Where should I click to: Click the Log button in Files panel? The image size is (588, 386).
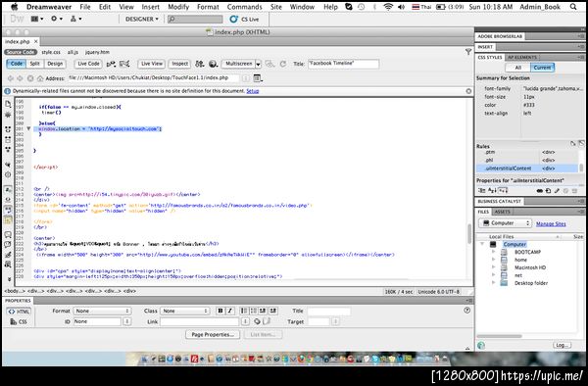coord(562,345)
